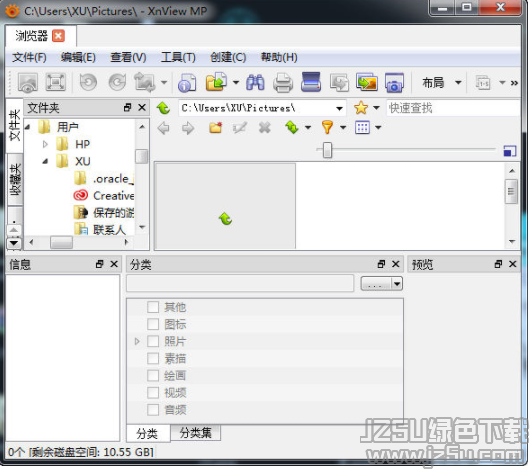Viewport: 530px width, 469px height.
Task: Open the 查看(V) menu
Action: [x=128, y=57]
